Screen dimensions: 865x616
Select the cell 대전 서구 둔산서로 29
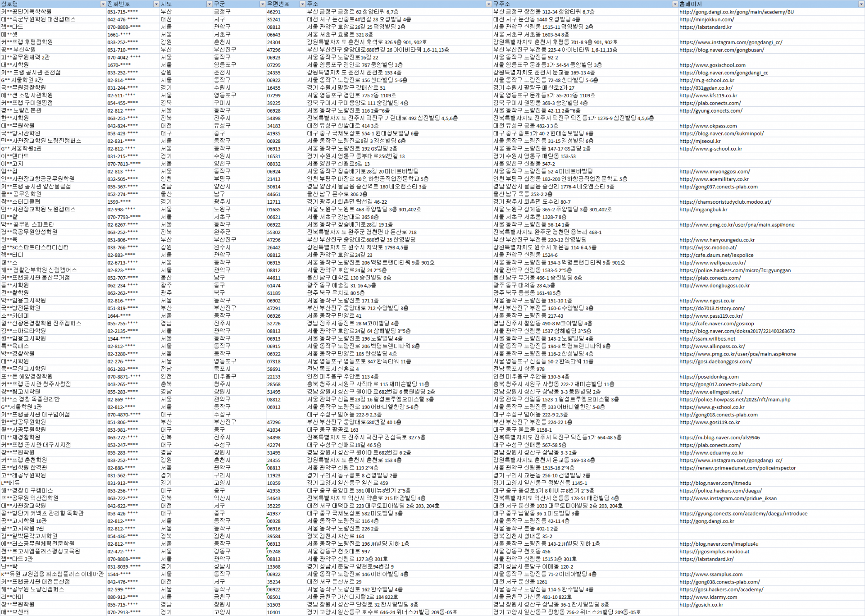click(x=334, y=582)
